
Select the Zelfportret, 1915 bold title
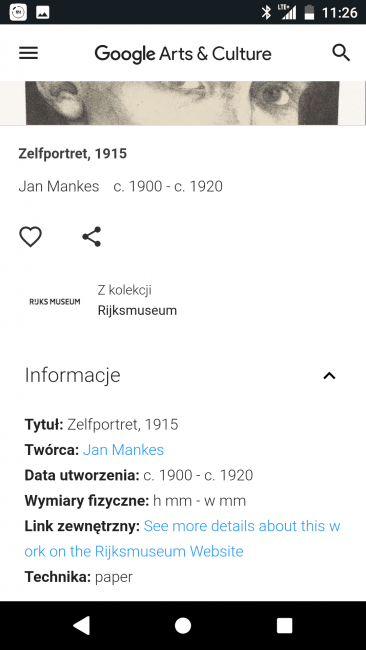(x=73, y=154)
